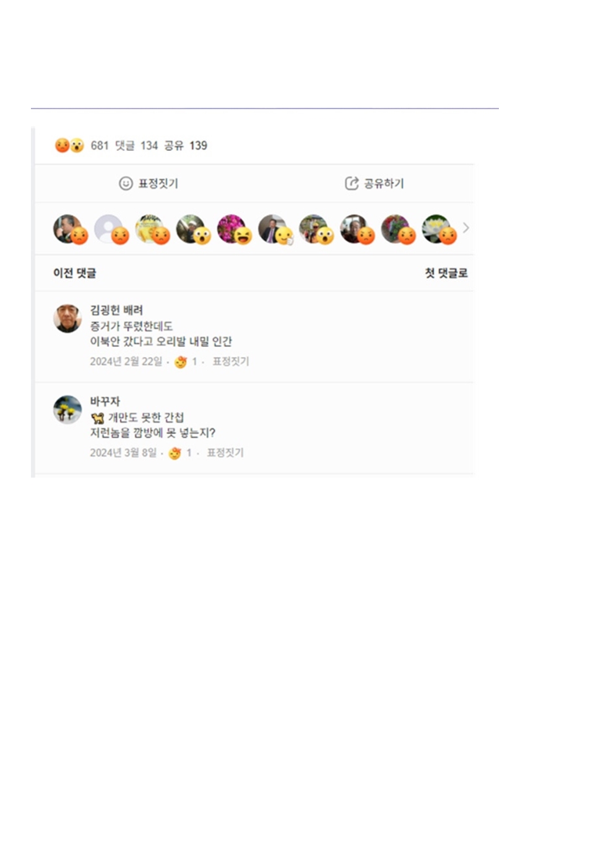Select the reactor with pink flowers avatar
Viewport: 614px width, 868px height.
[x=231, y=228]
